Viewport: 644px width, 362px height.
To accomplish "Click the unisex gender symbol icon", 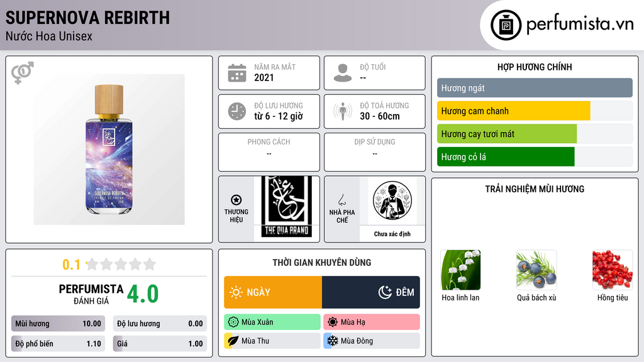I will click(23, 73).
